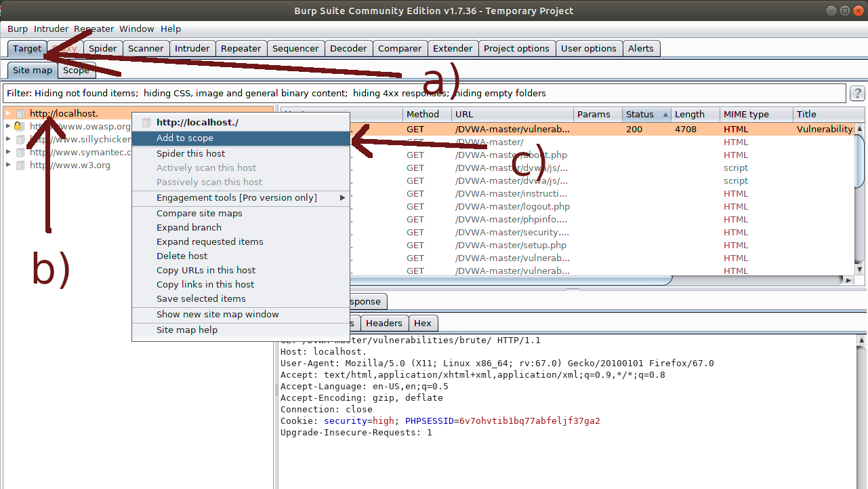This screenshot has height=489, width=868.
Task: Choose Expand branch
Action: click(x=241, y=228)
